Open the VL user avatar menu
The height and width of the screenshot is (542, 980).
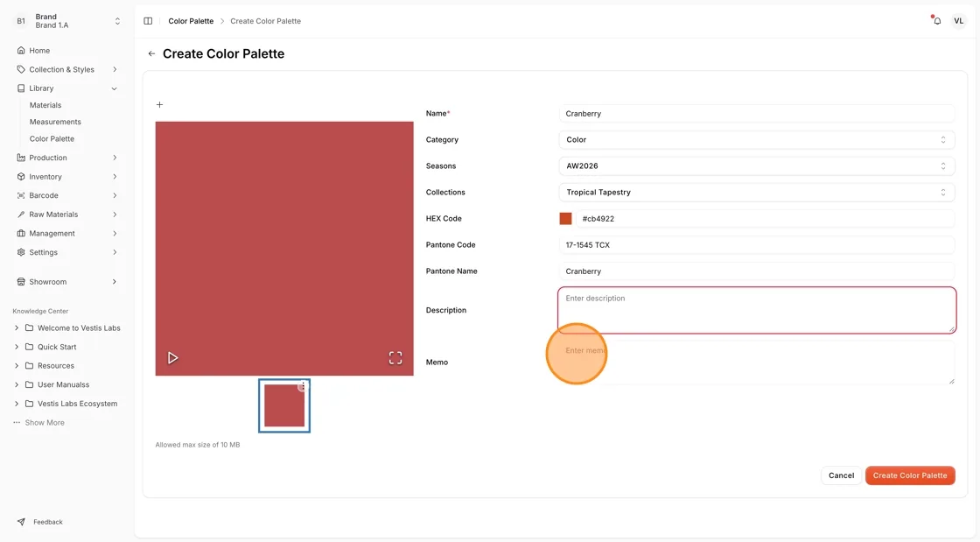click(x=958, y=21)
